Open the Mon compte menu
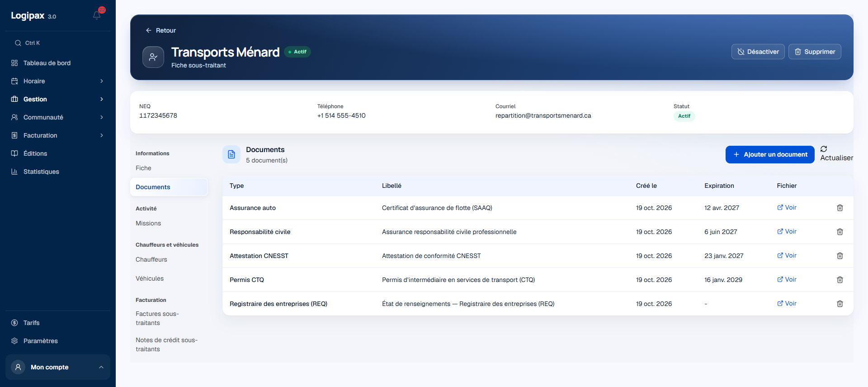The height and width of the screenshot is (387, 868). tap(58, 367)
